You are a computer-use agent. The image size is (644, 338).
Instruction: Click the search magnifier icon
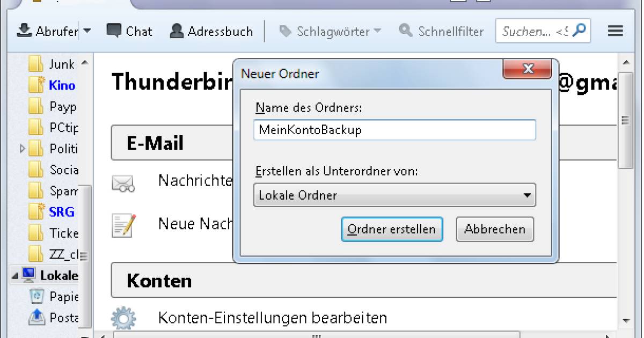580,31
